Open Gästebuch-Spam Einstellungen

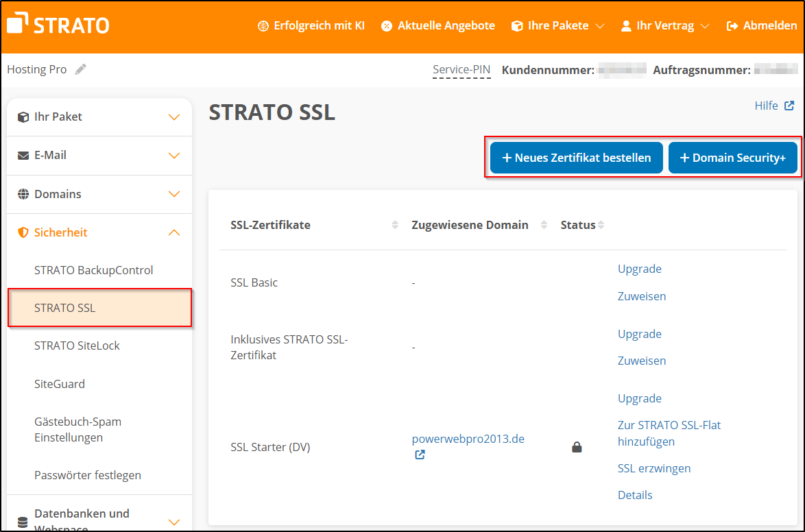(x=78, y=429)
